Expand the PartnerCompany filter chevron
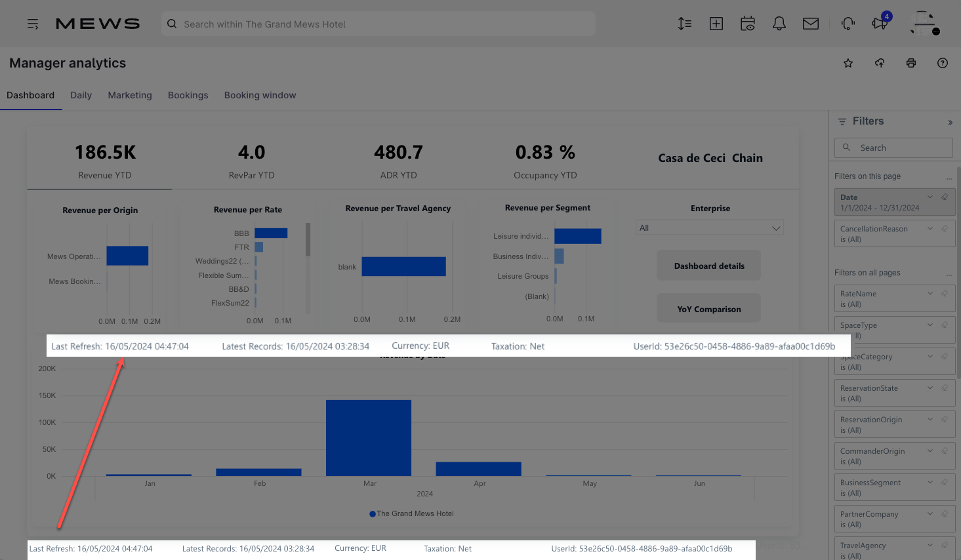 tap(930, 513)
